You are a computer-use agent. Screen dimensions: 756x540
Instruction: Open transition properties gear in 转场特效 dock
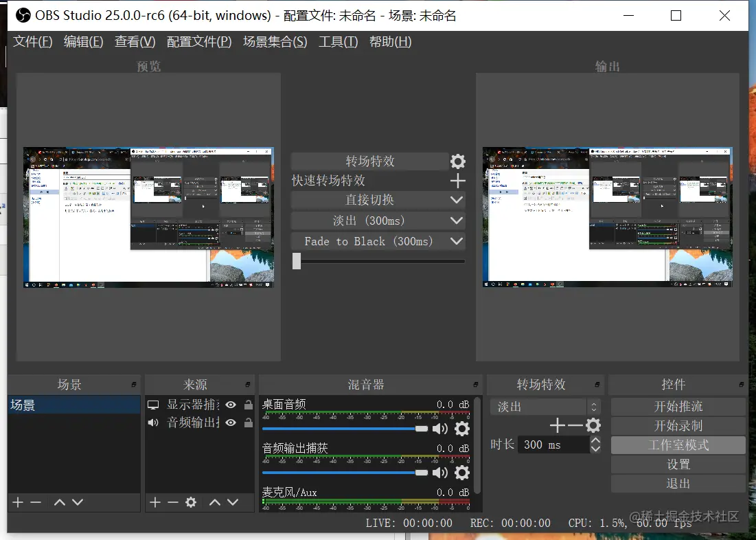(593, 425)
